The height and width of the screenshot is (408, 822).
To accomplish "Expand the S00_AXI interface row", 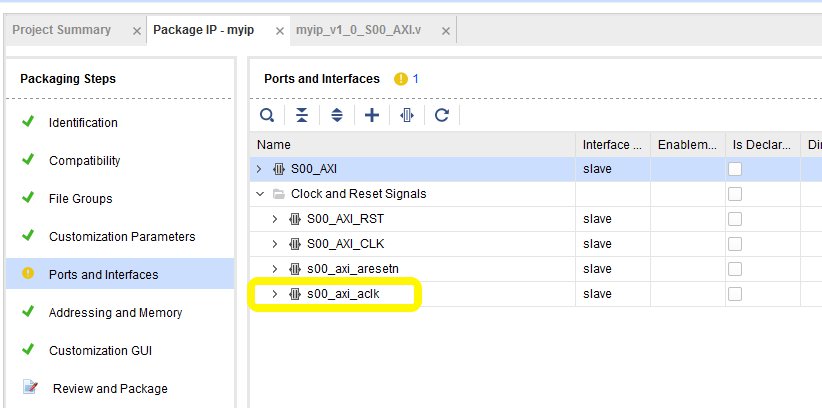I will (x=259, y=169).
